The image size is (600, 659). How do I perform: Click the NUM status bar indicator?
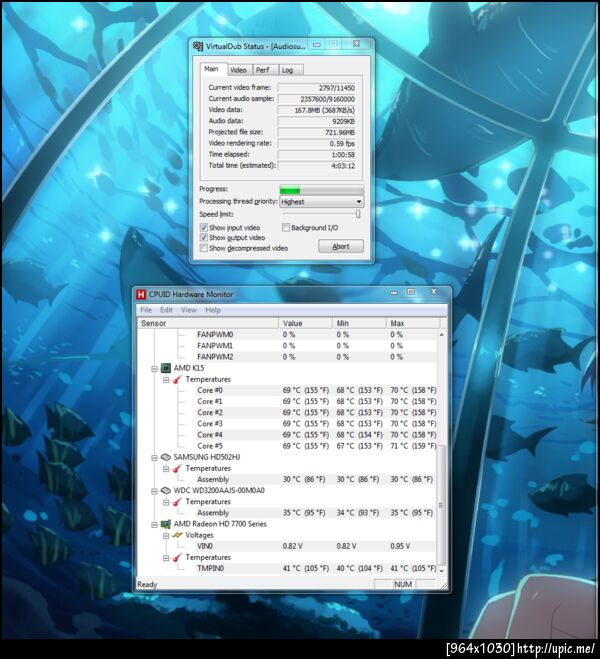(403, 584)
